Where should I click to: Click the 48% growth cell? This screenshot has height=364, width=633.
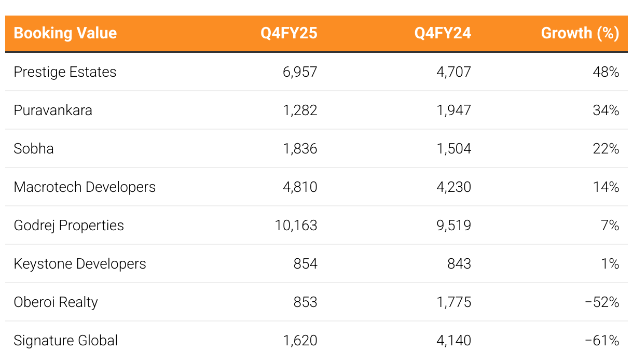(x=606, y=72)
